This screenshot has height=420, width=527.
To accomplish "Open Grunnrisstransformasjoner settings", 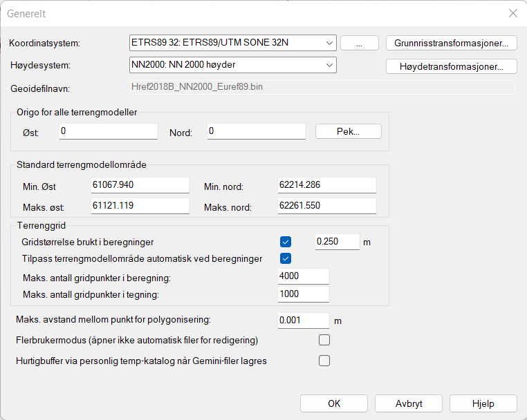I will [451, 43].
